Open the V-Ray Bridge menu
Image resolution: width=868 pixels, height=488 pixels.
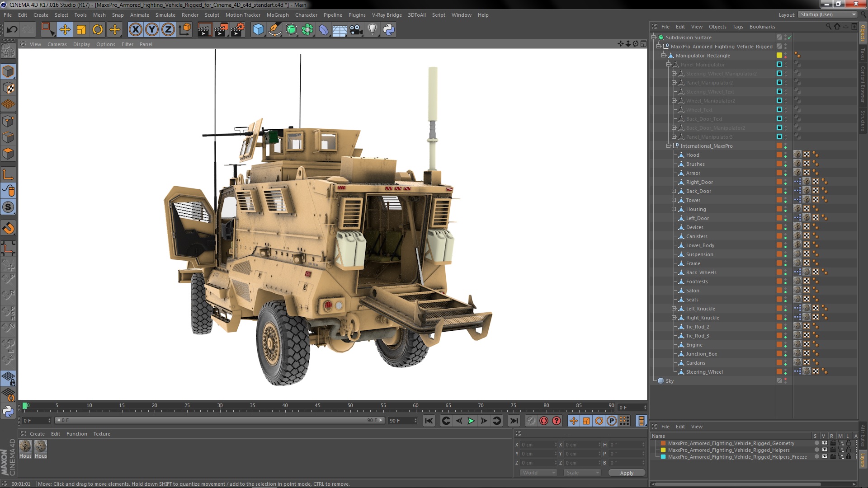tap(387, 15)
